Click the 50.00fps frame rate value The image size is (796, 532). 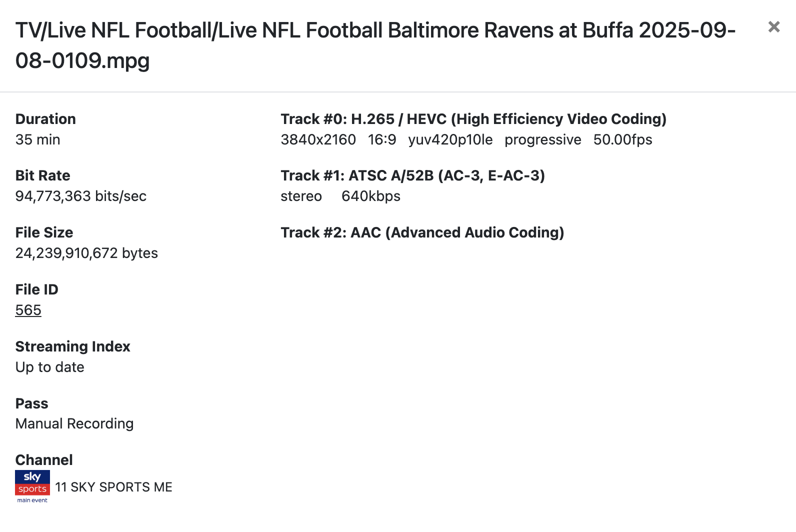point(622,140)
